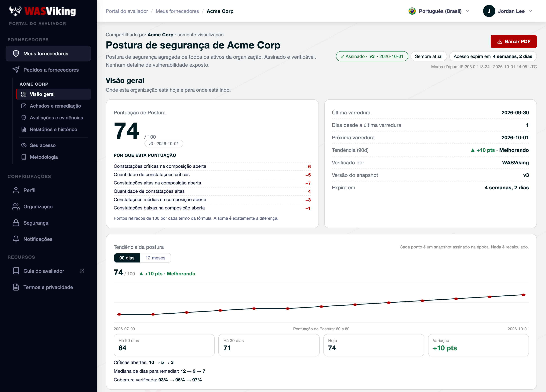Click the person icon beside Perfil
This screenshot has width=546, height=392.
[16, 190]
